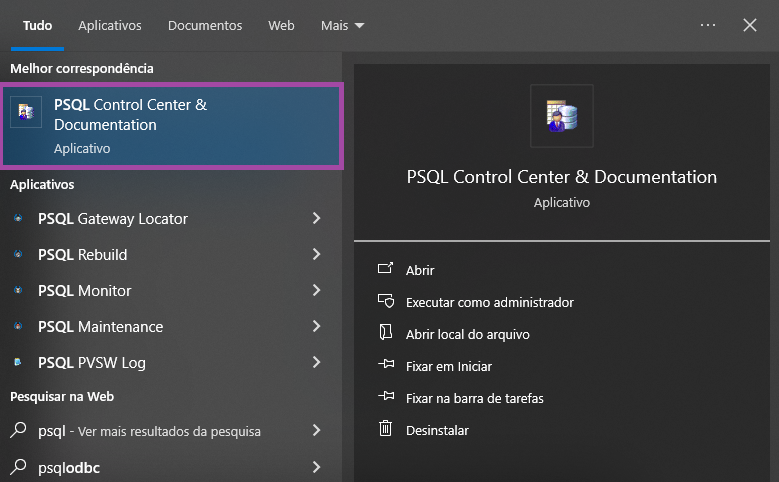The image size is (779, 482).
Task: Click the PSQL Control Center & Documentation preview title
Action: click(561, 177)
